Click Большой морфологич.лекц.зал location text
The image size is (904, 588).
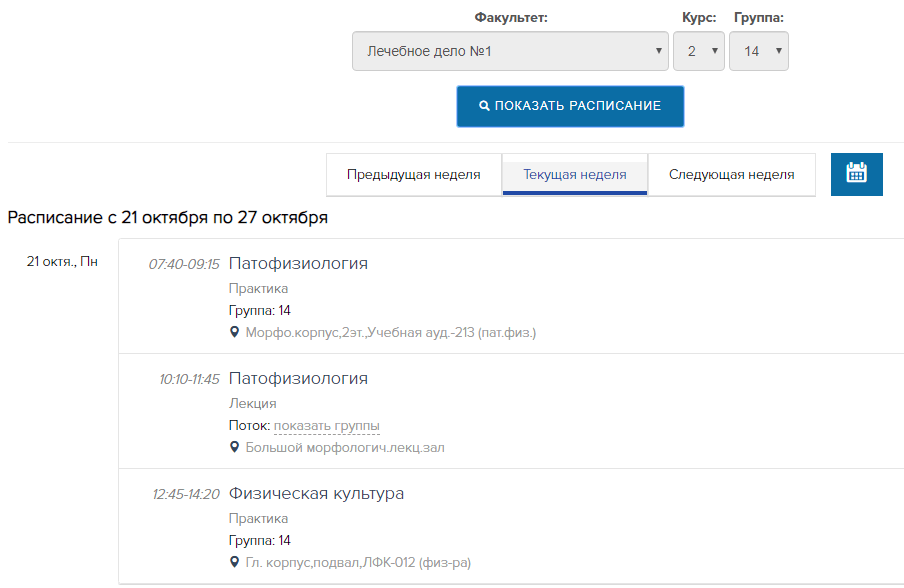point(345,447)
